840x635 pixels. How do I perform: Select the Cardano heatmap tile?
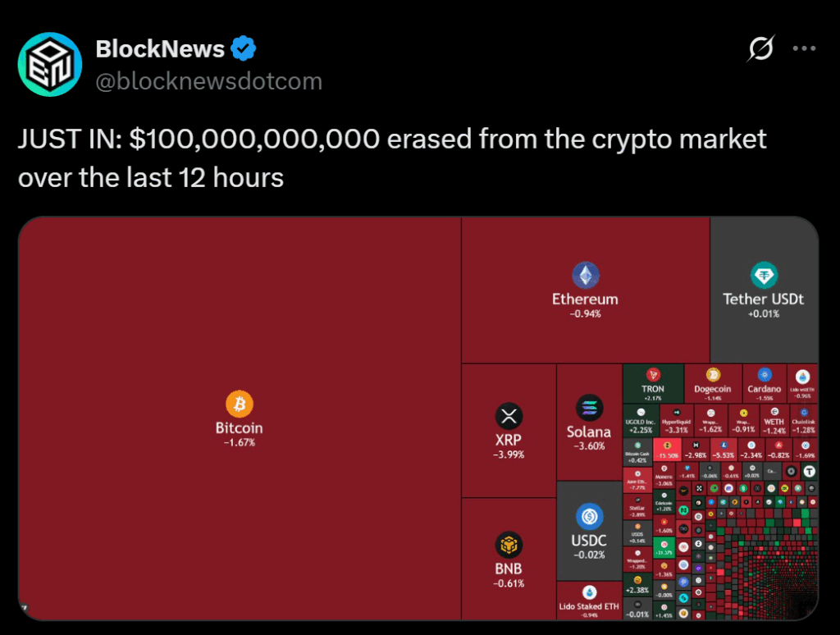click(764, 383)
